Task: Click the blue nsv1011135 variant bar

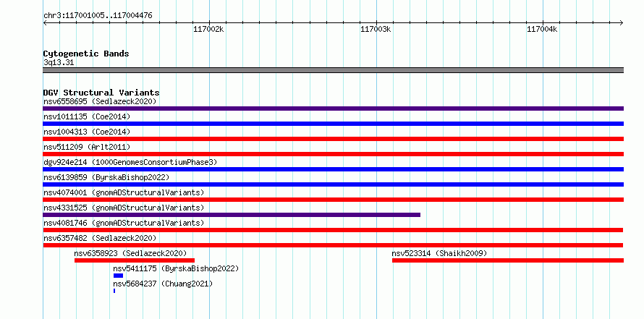Action: pos(333,124)
